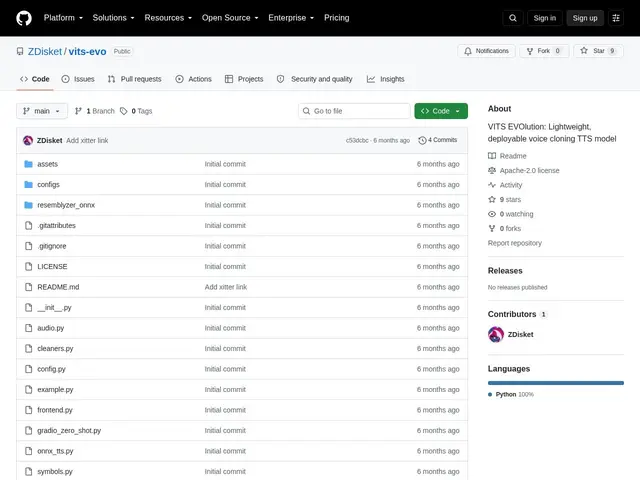Image resolution: width=640 pixels, height=480 pixels.
Task: Open the 4 Commits history link
Action: point(438,140)
